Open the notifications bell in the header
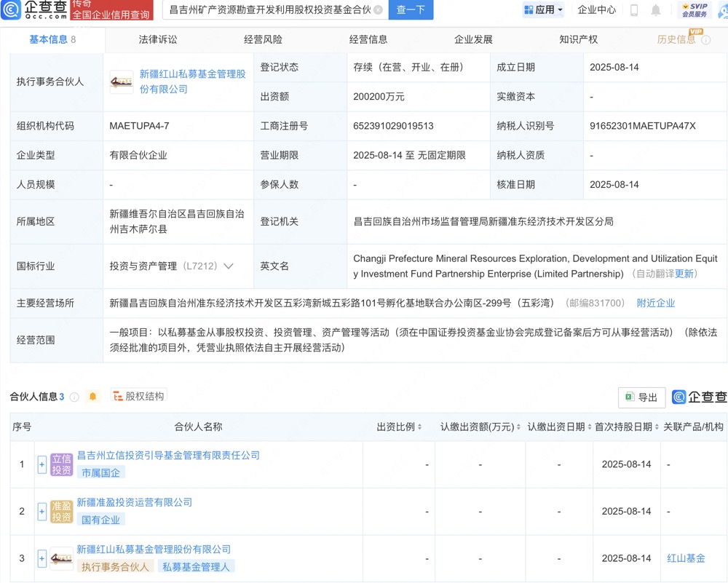Image resolution: width=728 pixels, height=583 pixels. coord(656,9)
